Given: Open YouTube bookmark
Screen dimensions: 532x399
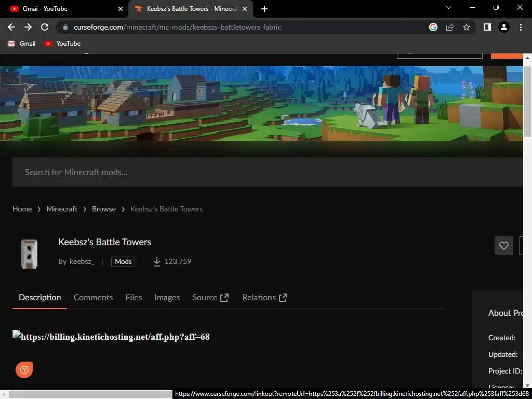Looking at the screenshot, I should point(63,44).
